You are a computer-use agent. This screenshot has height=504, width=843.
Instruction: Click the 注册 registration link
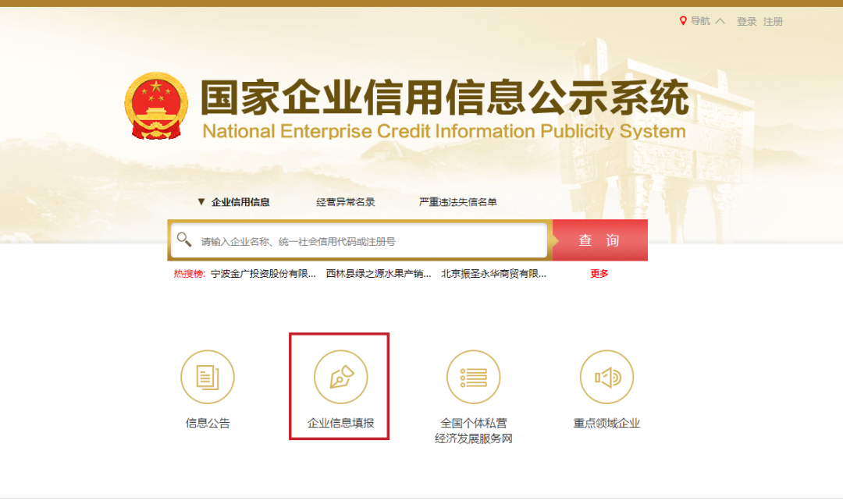point(773,21)
